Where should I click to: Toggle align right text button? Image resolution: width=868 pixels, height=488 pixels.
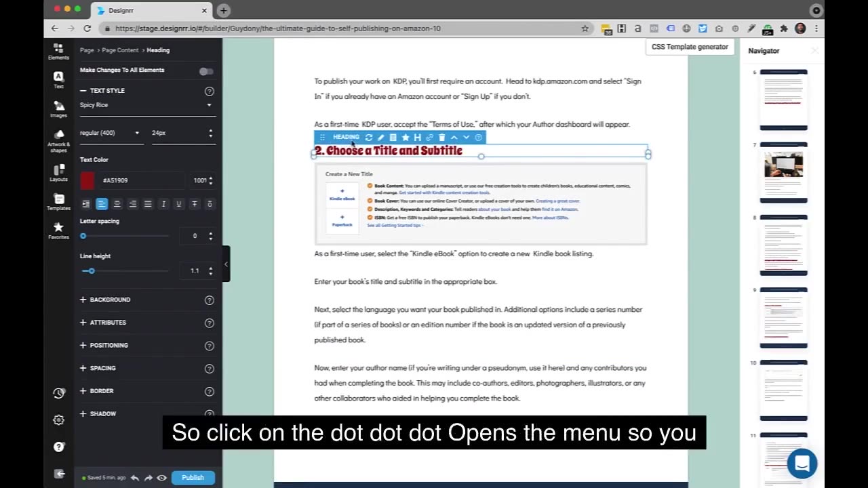(132, 204)
